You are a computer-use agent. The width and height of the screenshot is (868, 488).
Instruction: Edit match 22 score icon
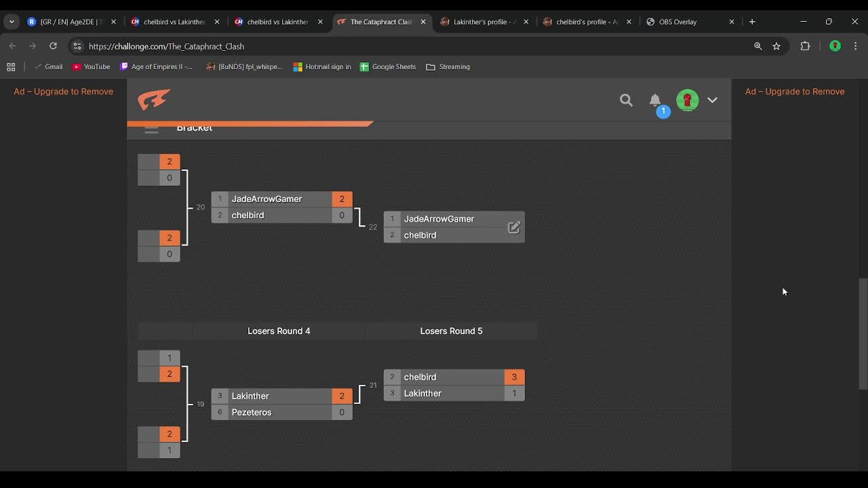point(514,227)
